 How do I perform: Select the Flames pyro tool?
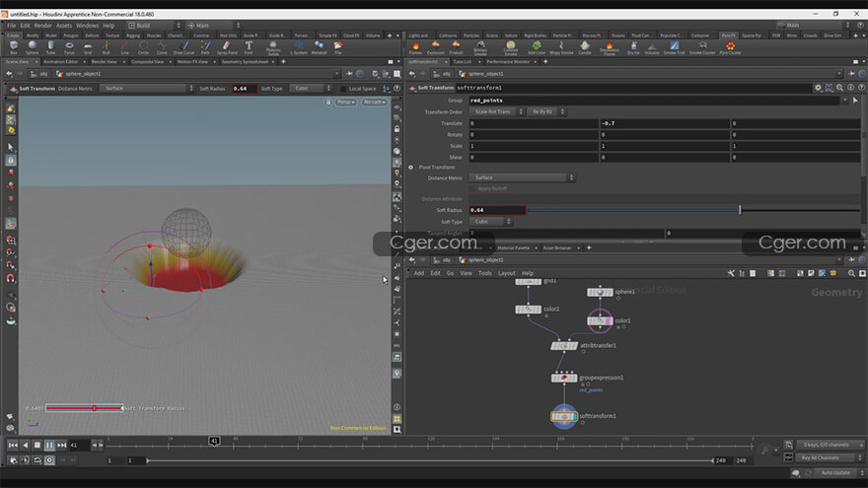point(415,47)
